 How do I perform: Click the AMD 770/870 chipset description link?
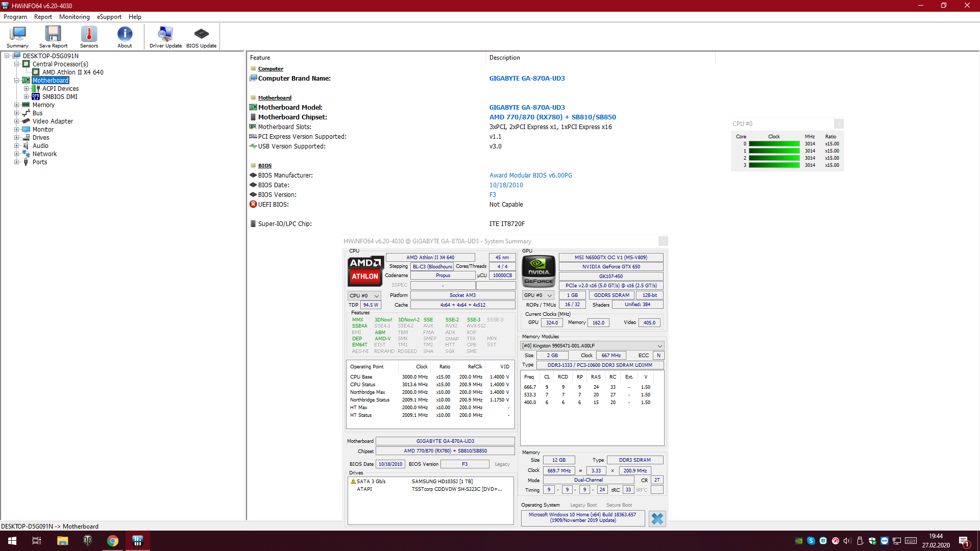[552, 117]
